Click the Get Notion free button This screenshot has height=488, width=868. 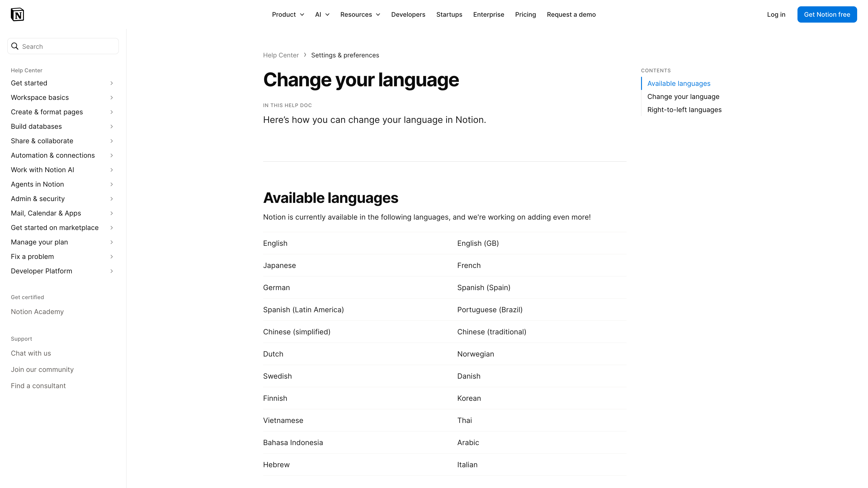[827, 14]
